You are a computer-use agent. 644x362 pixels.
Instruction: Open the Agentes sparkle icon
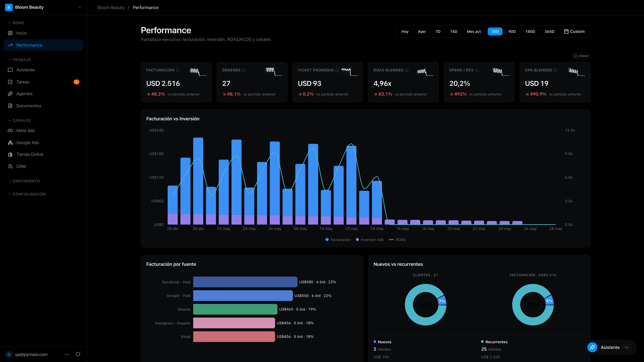pos(10,94)
